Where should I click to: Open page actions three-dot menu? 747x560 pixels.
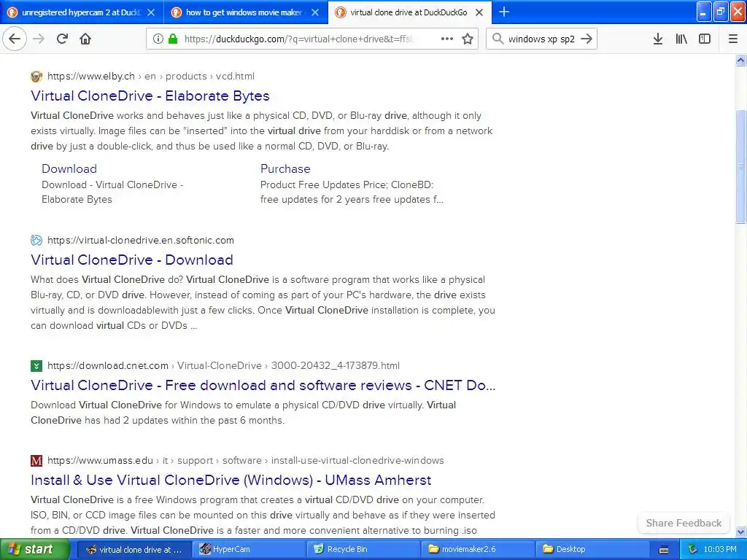pos(447,39)
